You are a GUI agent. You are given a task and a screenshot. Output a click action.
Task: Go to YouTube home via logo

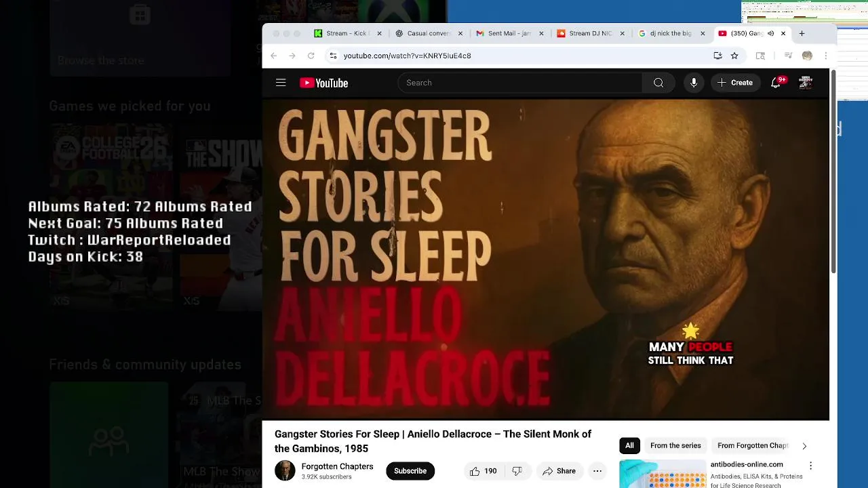click(324, 83)
